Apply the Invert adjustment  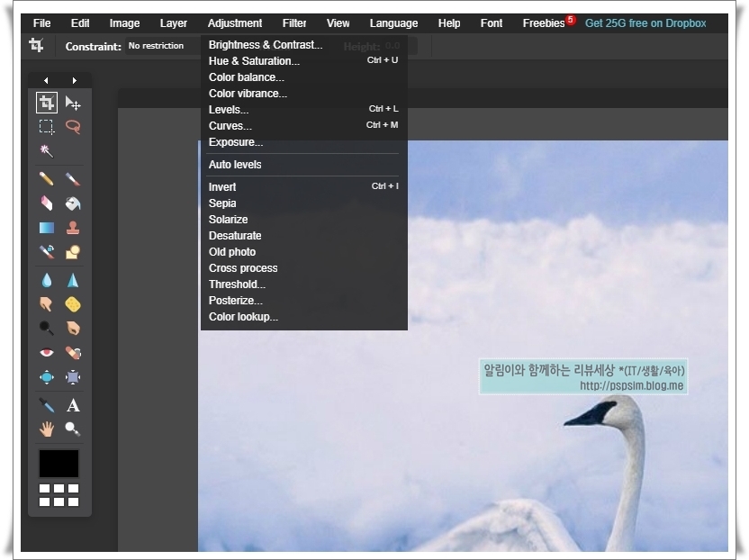pyautogui.click(x=304, y=187)
